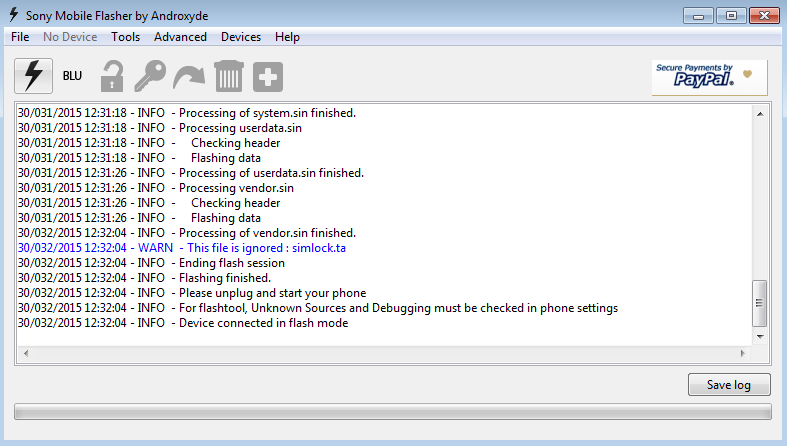Click the key icon in toolbar
This screenshot has width=787, height=446.
pyautogui.click(x=150, y=76)
